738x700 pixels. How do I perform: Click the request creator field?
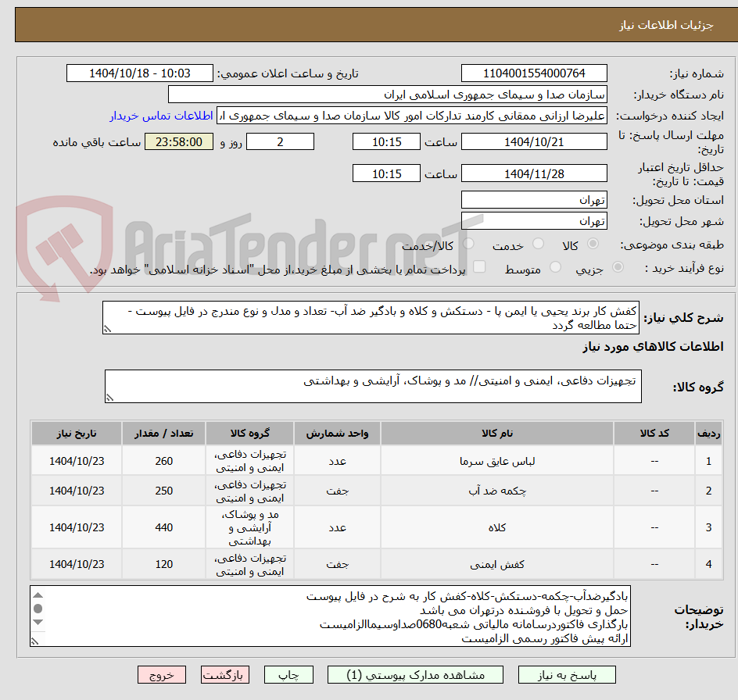click(412, 116)
